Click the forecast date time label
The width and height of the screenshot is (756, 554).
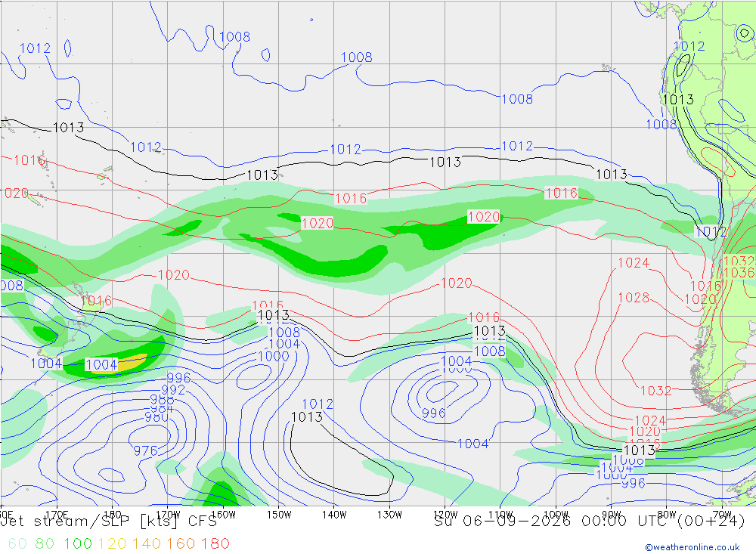[589, 522]
